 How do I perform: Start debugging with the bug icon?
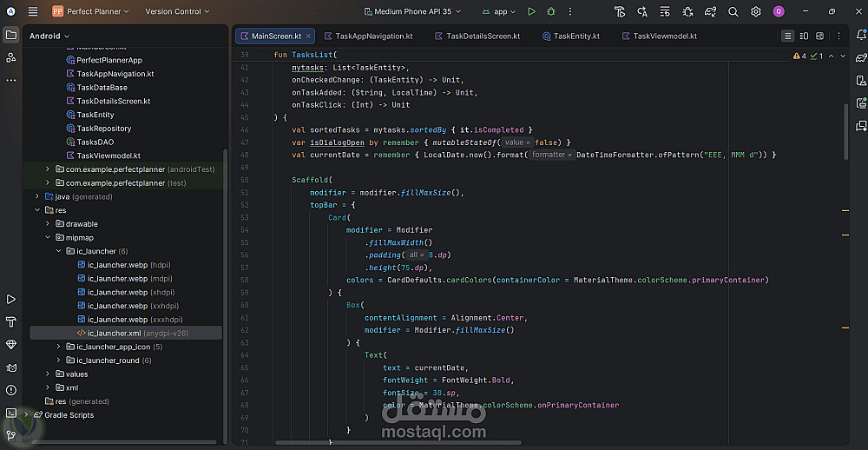551,11
